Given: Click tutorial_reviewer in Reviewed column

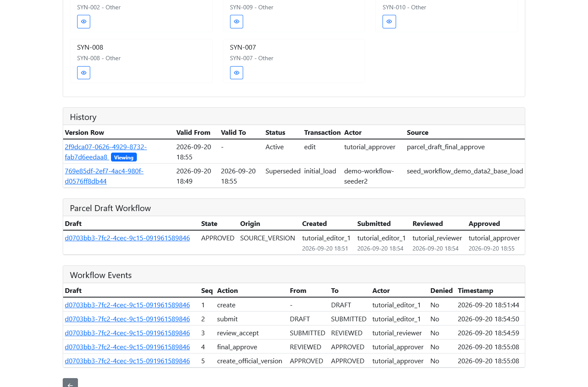Looking at the screenshot, I should coord(437,238).
